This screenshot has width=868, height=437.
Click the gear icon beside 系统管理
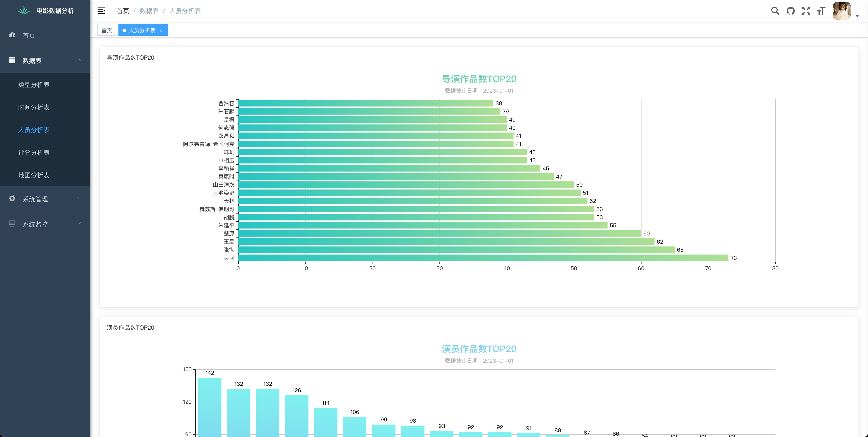(x=12, y=198)
